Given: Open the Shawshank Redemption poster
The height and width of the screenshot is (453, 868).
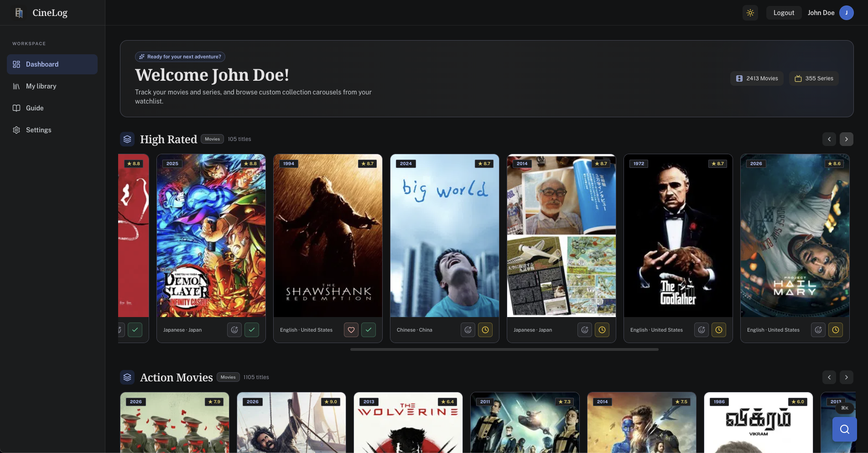Looking at the screenshot, I should [328, 235].
